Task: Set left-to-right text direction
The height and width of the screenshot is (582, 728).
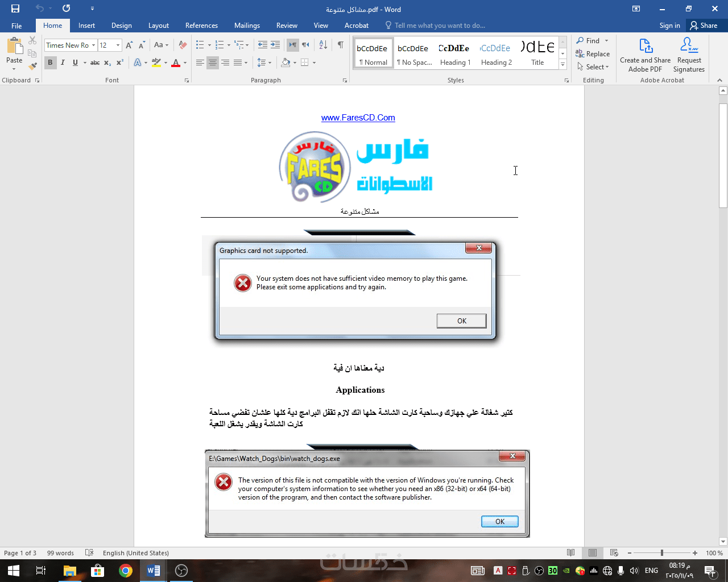Action: coord(293,45)
